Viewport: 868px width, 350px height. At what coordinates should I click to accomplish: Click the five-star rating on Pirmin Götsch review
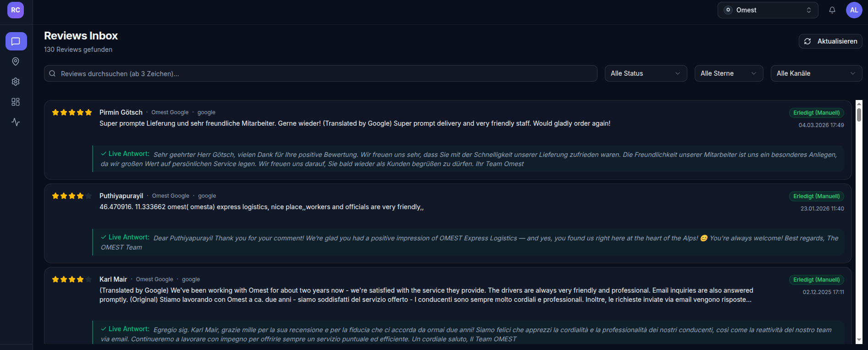(72, 112)
